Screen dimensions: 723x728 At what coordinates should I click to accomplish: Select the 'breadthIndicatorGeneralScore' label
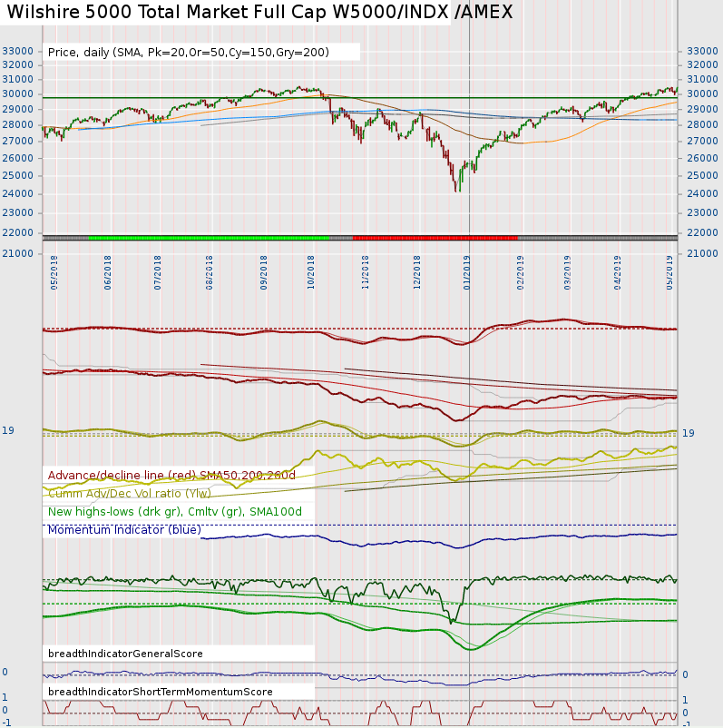click(125, 654)
